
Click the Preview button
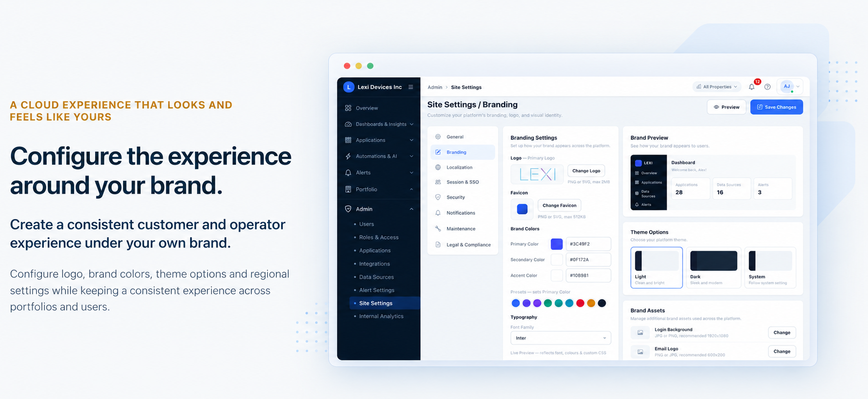click(726, 107)
